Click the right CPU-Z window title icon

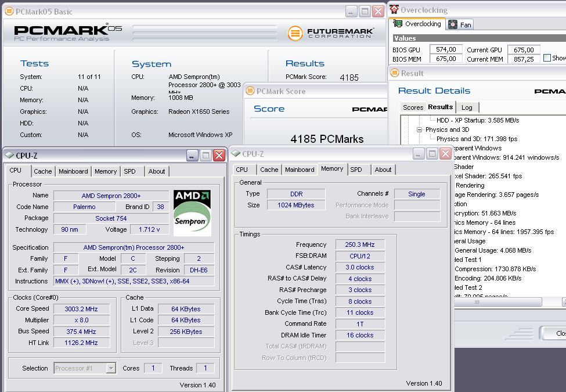236,154
